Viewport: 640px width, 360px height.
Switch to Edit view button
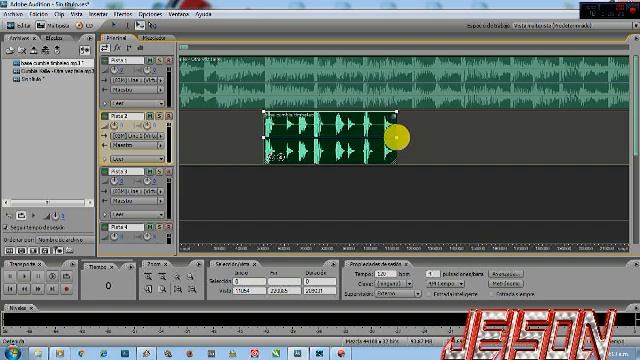[x=18, y=25]
